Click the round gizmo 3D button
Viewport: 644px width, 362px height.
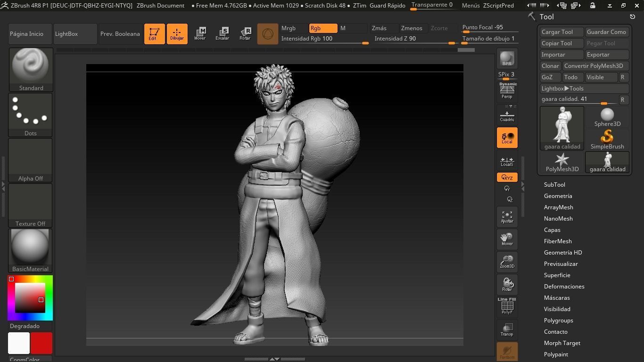point(268,34)
